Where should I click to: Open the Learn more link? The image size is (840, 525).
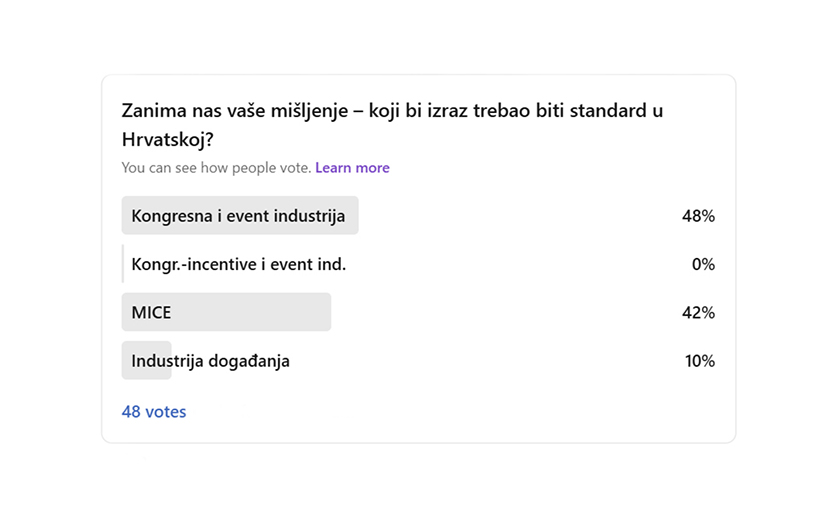[x=352, y=168]
